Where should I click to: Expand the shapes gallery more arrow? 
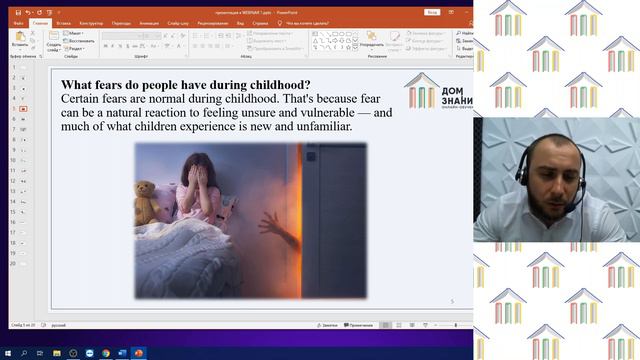355,47
